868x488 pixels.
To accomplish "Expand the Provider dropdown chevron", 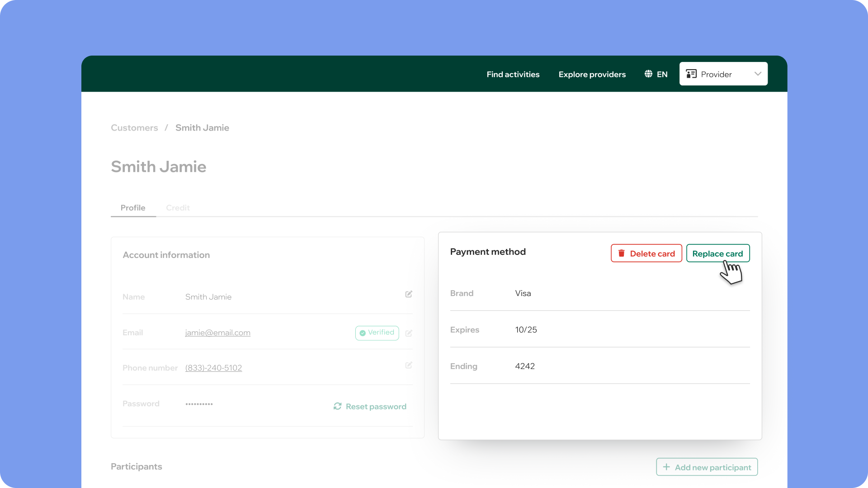I will (758, 74).
